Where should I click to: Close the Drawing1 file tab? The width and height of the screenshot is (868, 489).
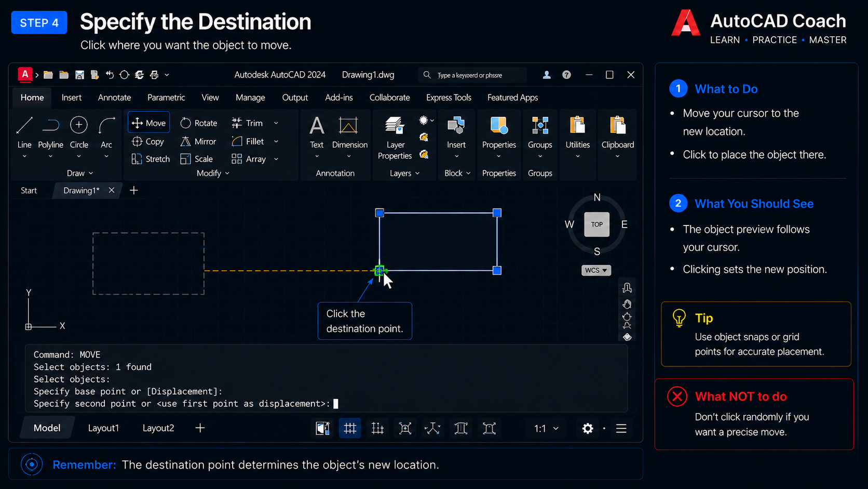coord(111,190)
